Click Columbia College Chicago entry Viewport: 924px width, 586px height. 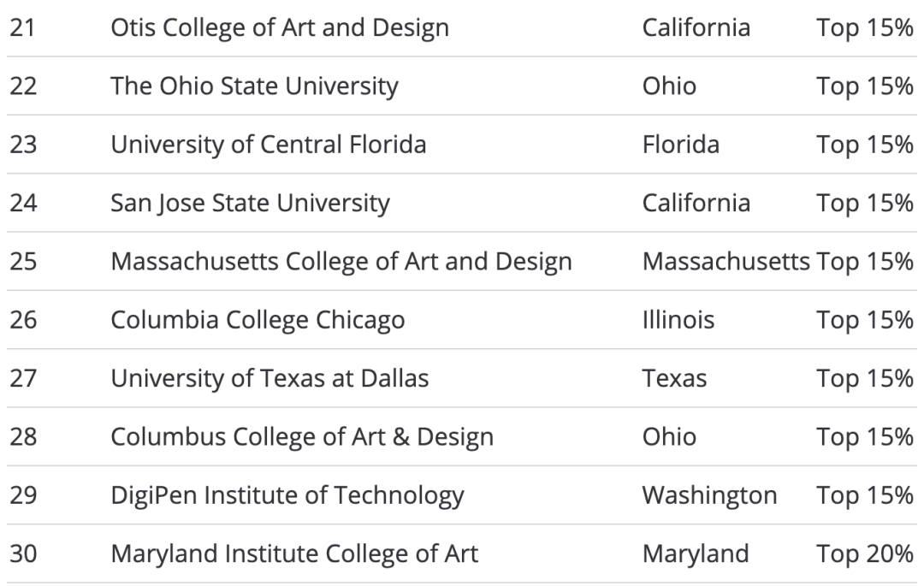click(258, 321)
